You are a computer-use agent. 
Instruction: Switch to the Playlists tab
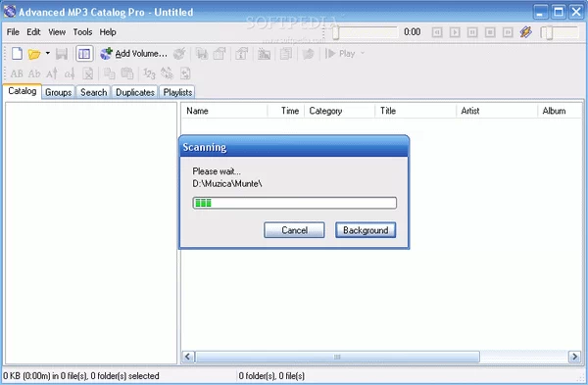[x=177, y=92]
